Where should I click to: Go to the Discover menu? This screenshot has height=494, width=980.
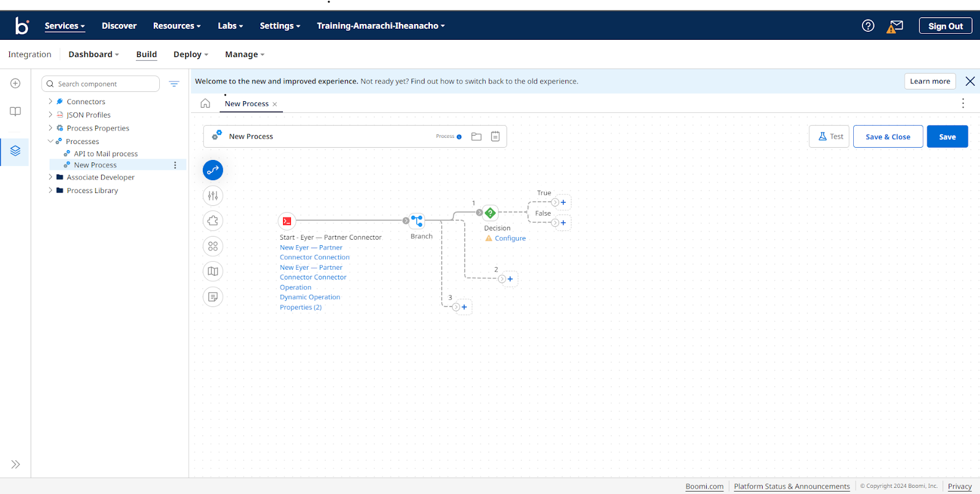click(119, 26)
